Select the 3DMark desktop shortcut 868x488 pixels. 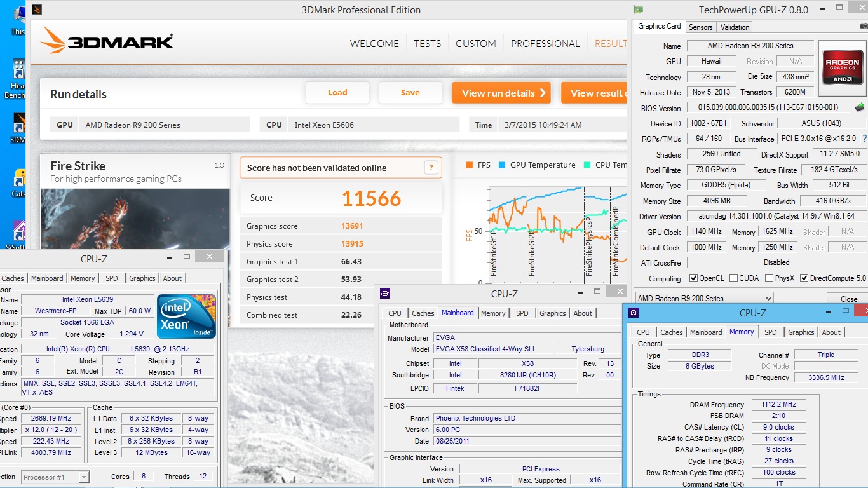click(18, 129)
